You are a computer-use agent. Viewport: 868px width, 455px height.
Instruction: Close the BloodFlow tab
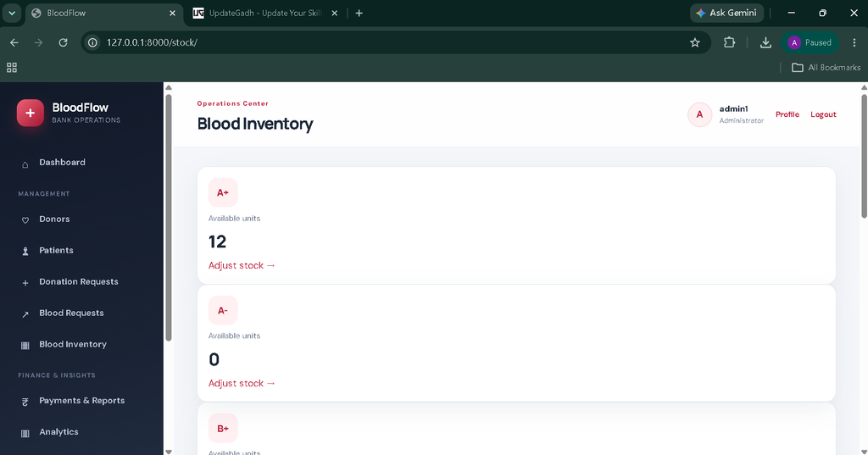172,14
